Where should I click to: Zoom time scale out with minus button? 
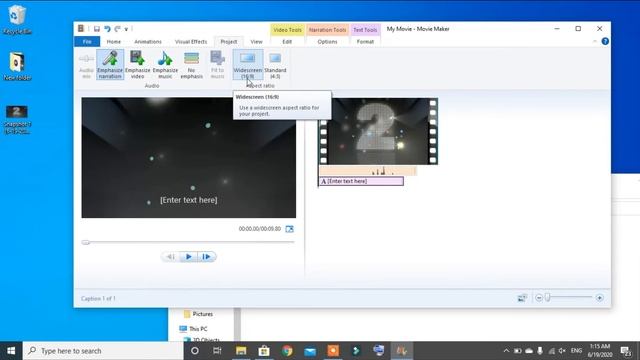coord(539,298)
